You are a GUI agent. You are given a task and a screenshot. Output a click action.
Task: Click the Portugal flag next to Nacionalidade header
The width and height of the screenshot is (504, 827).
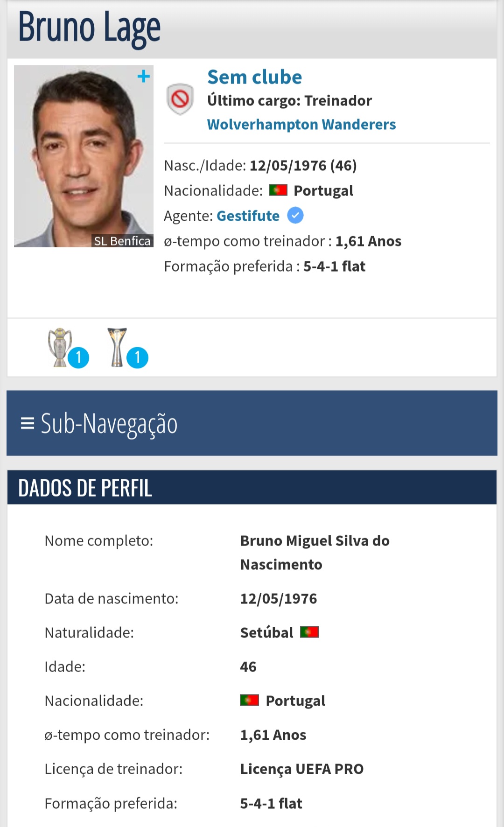coord(278,190)
